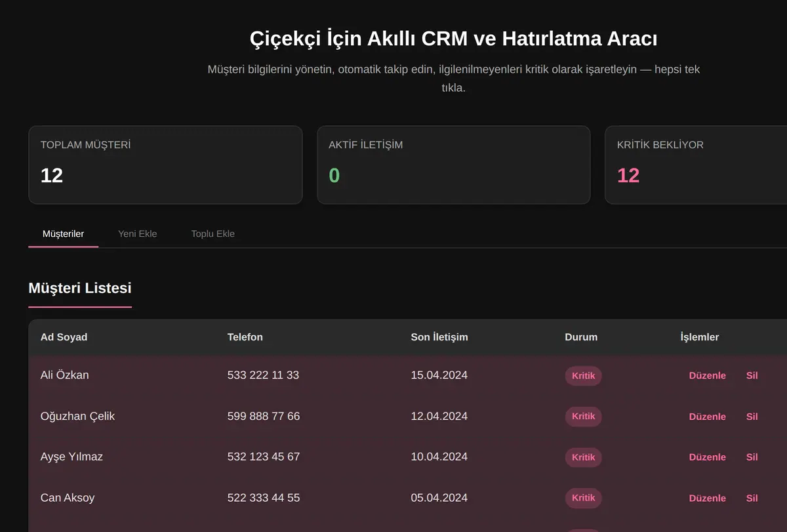Click Kritik badge for Ayşe Yılmaz
This screenshot has width=787, height=532.
point(583,457)
